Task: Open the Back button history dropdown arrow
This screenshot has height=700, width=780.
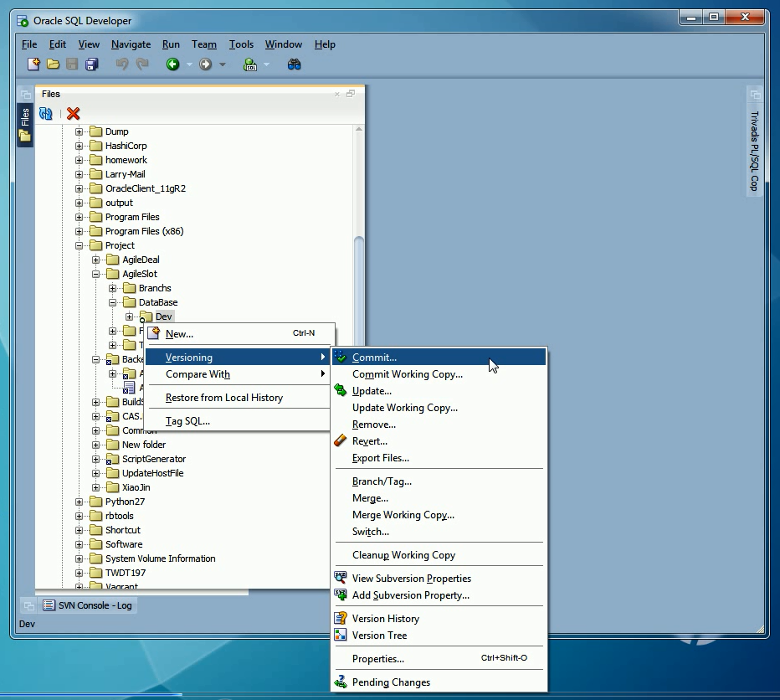Action: [189, 64]
